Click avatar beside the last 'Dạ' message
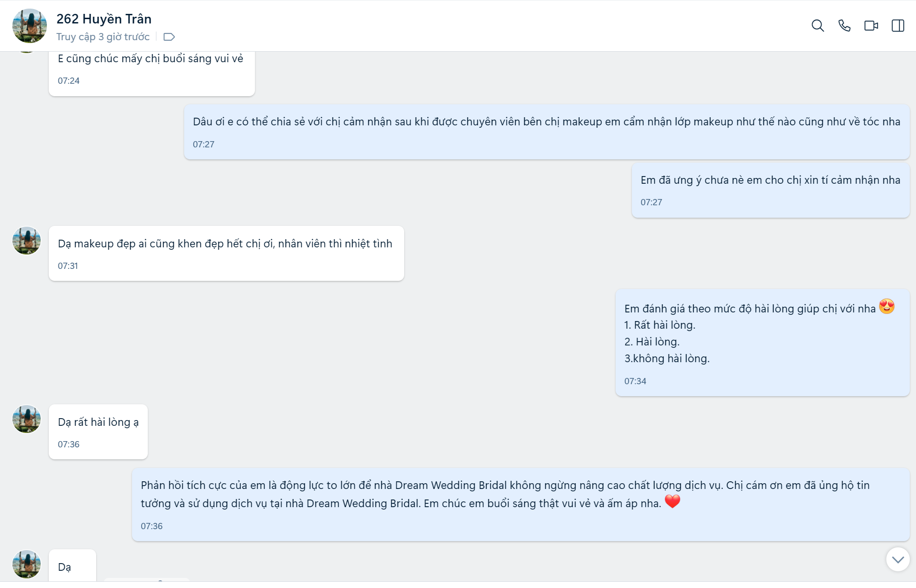 coord(27,564)
